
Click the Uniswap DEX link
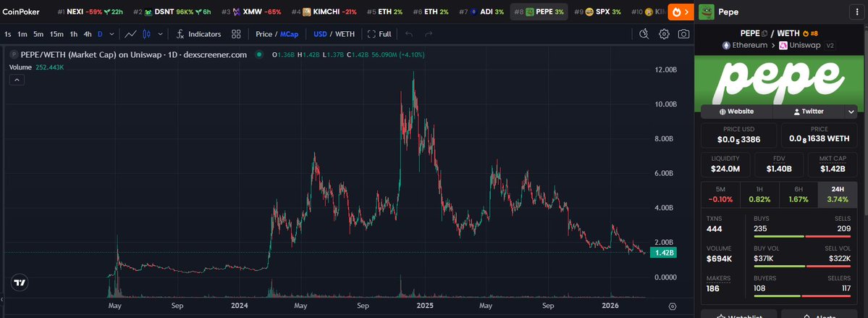799,46
